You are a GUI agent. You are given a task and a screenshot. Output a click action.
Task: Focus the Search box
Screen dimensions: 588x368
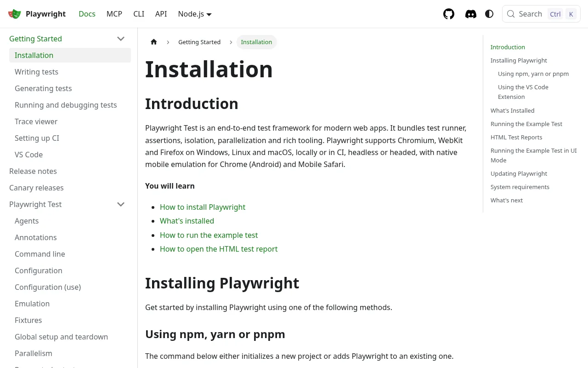[x=541, y=14]
